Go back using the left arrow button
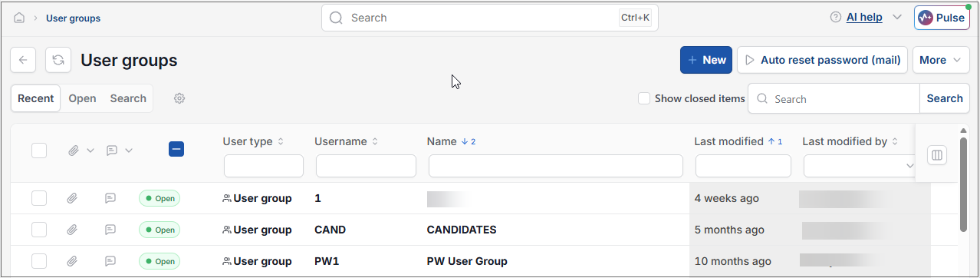 (x=23, y=60)
